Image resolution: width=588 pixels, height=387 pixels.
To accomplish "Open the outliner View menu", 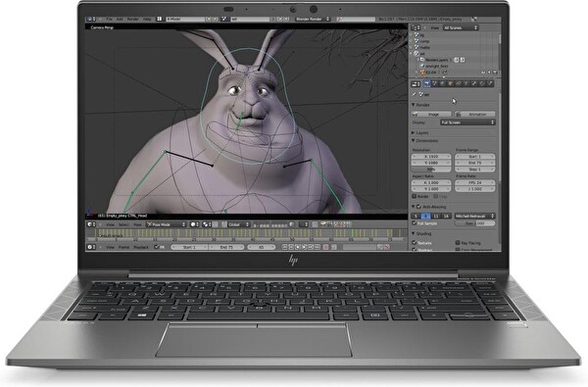I will coord(434,27).
